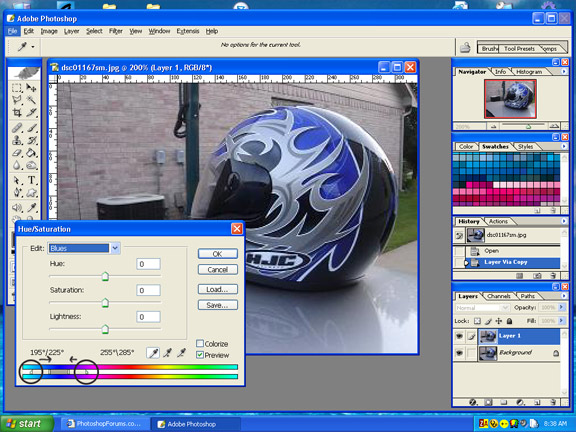Toggle lock image pixels brush icon
Image resolution: width=576 pixels, height=432 pixels.
488,321
